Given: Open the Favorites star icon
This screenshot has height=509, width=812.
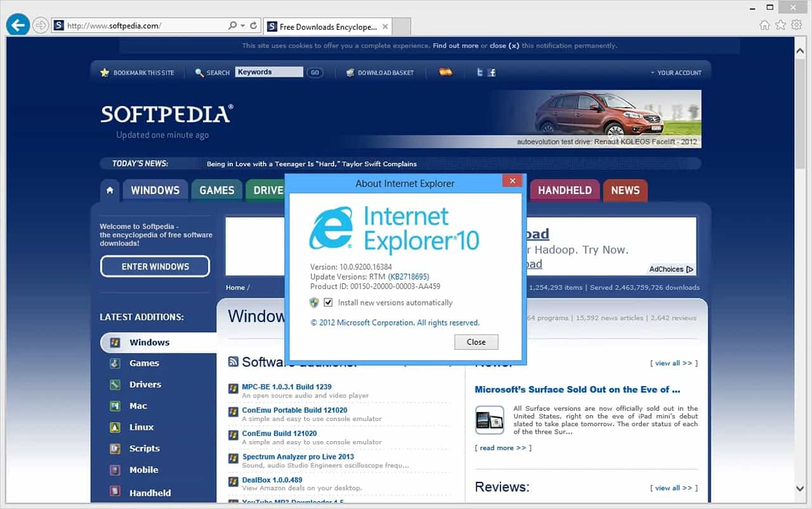Looking at the screenshot, I should tap(780, 25).
